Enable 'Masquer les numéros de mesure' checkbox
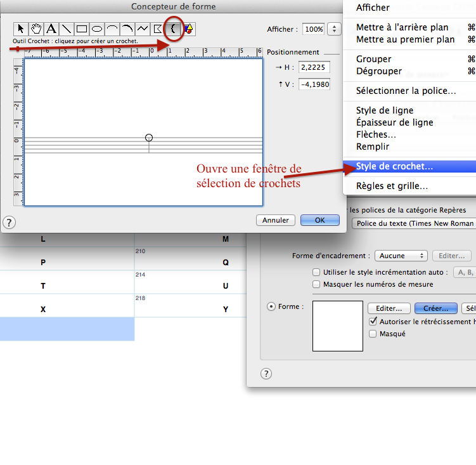The width and height of the screenshot is (476, 465). click(x=317, y=284)
